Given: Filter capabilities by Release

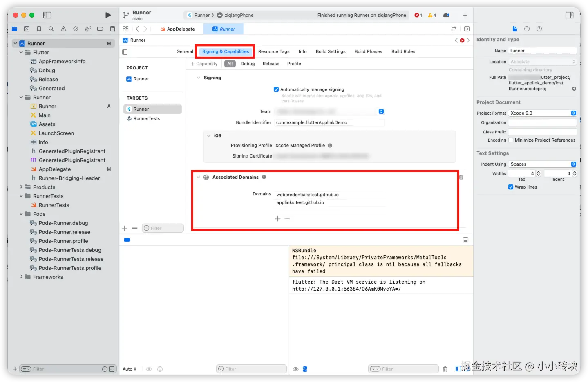Looking at the screenshot, I should click(271, 64).
